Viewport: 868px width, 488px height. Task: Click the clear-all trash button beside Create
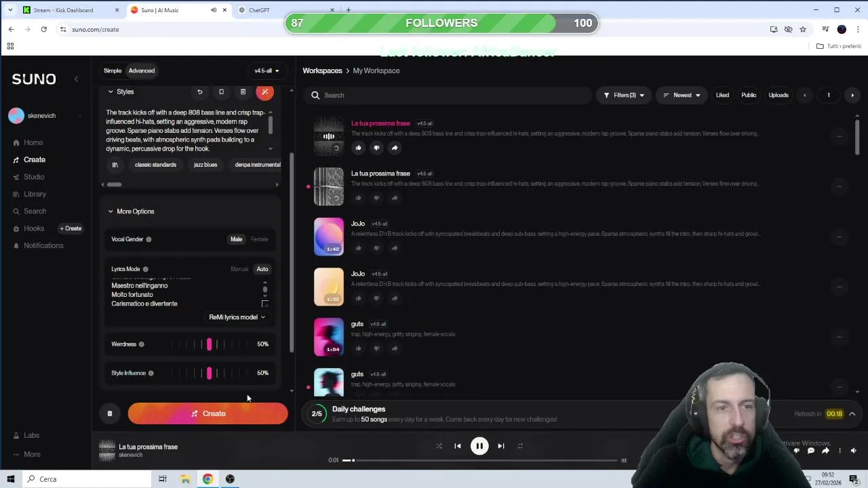pyautogui.click(x=109, y=413)
